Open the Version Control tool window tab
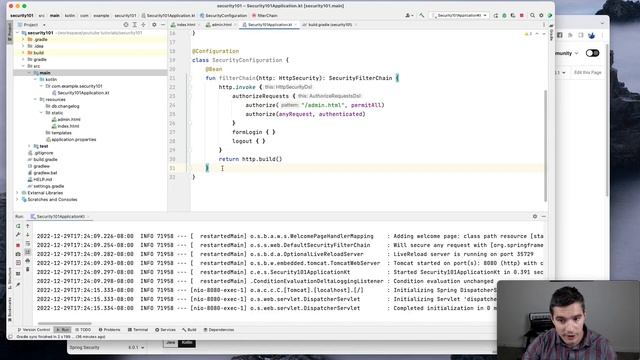The image size is (640, 360). click(33, 329)
